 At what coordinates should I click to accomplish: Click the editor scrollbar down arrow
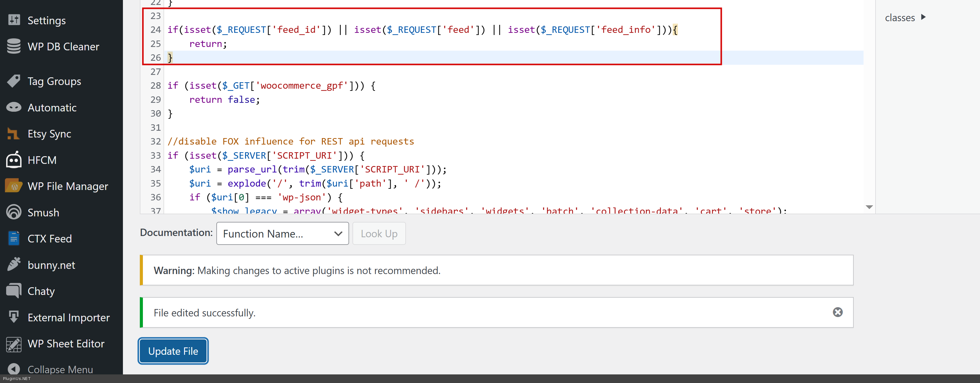(869, 207)
